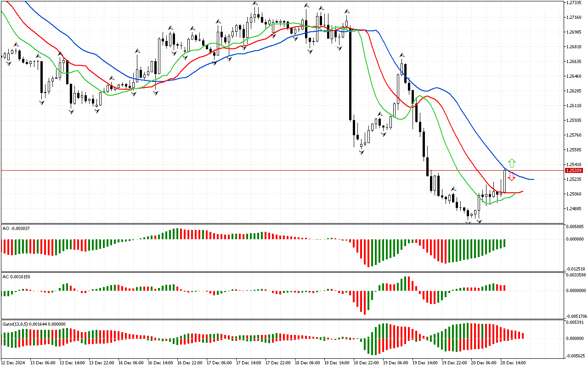588x368 pixels.
Task: Click the Gator(13,8,5) indicator label
Action: click(34, 324)
